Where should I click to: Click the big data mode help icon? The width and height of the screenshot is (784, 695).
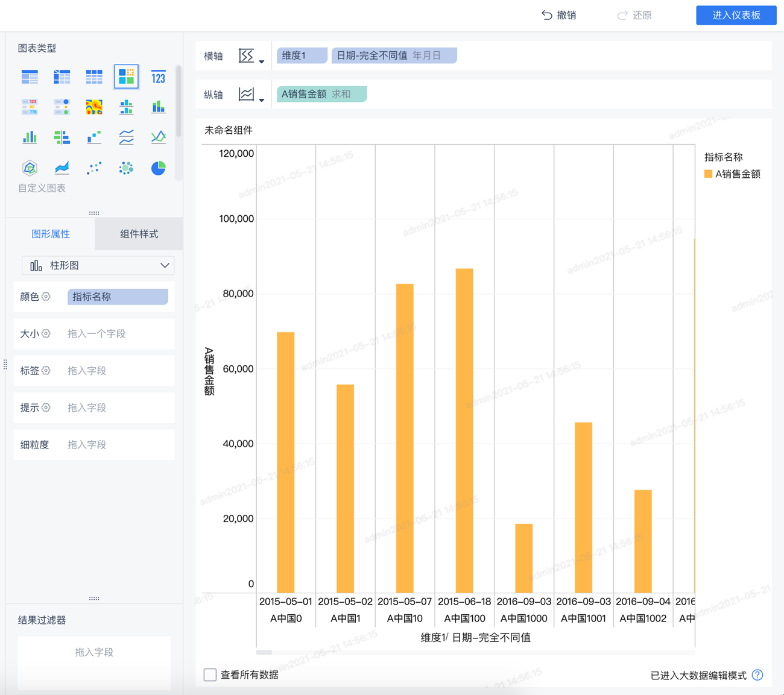[757, 675]
